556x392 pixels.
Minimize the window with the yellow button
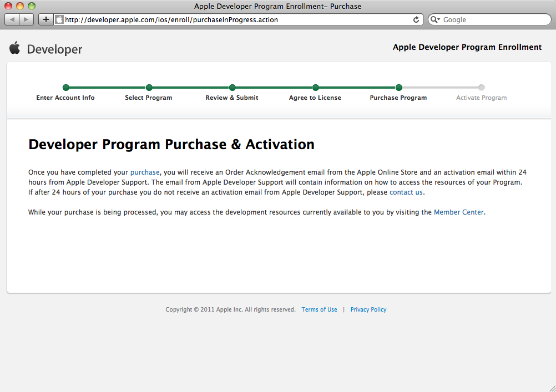click(x=20, y=6)
